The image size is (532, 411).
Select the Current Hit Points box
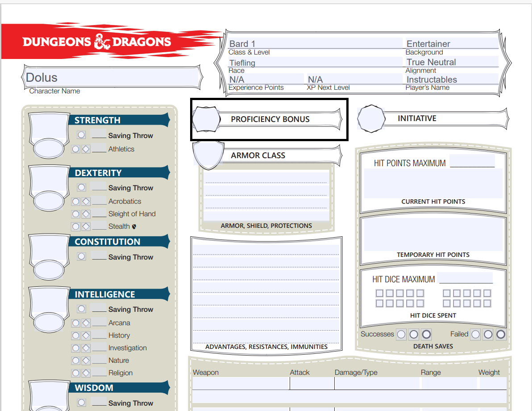(433, 184)
